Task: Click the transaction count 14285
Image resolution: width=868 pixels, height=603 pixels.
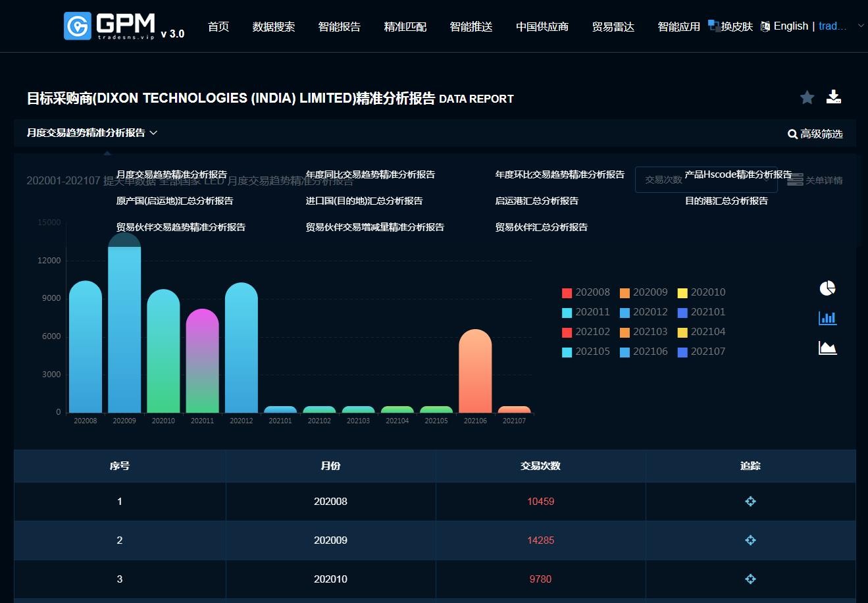Action: 541,540
